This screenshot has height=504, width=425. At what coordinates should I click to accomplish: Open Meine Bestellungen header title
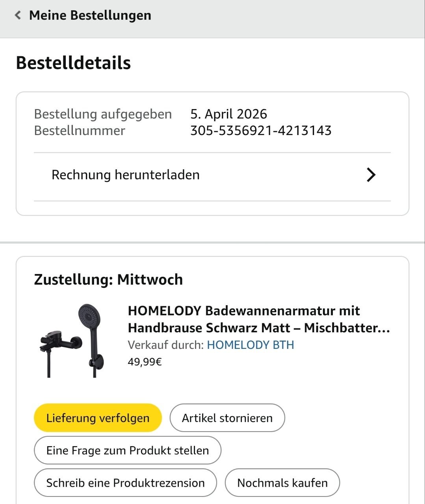click(90, 15)
